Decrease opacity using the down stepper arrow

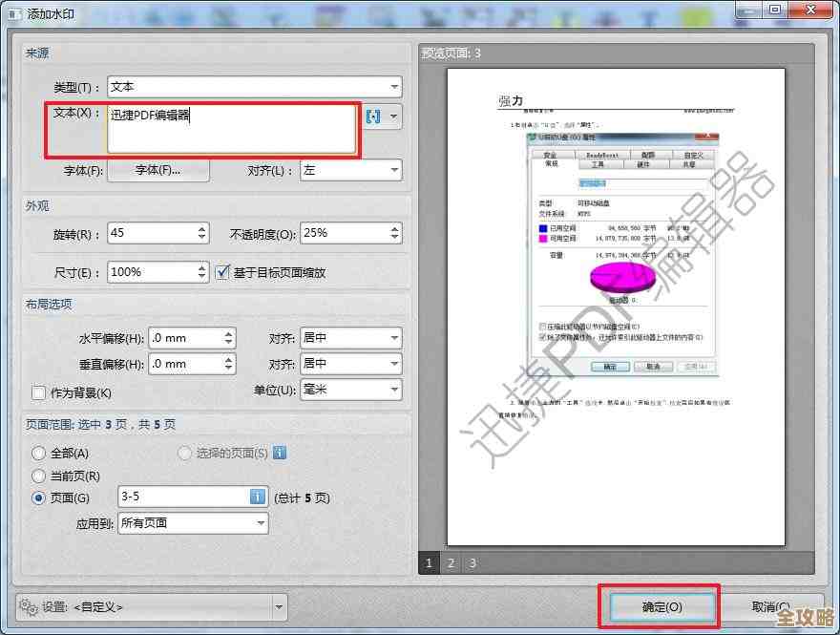(x=395, y=237)
